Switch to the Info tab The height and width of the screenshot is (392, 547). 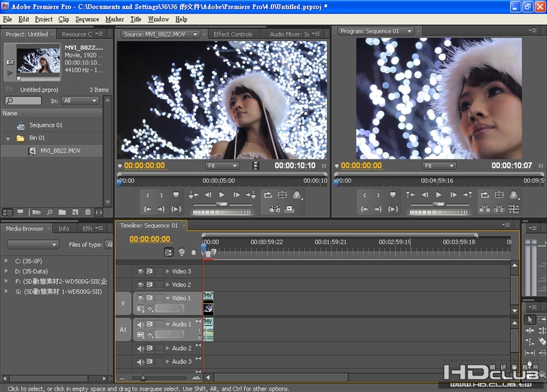tap(64, 228)
